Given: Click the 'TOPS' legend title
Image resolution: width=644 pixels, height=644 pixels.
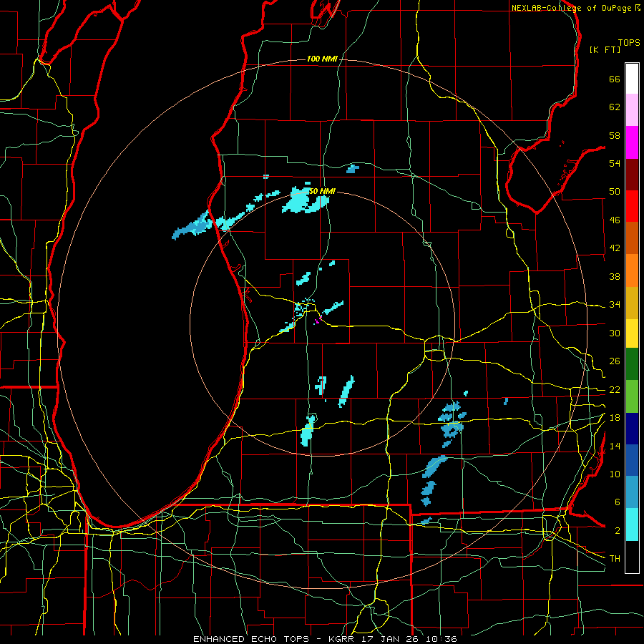Looking at the screenshot, I should click(x=629, y=42).
